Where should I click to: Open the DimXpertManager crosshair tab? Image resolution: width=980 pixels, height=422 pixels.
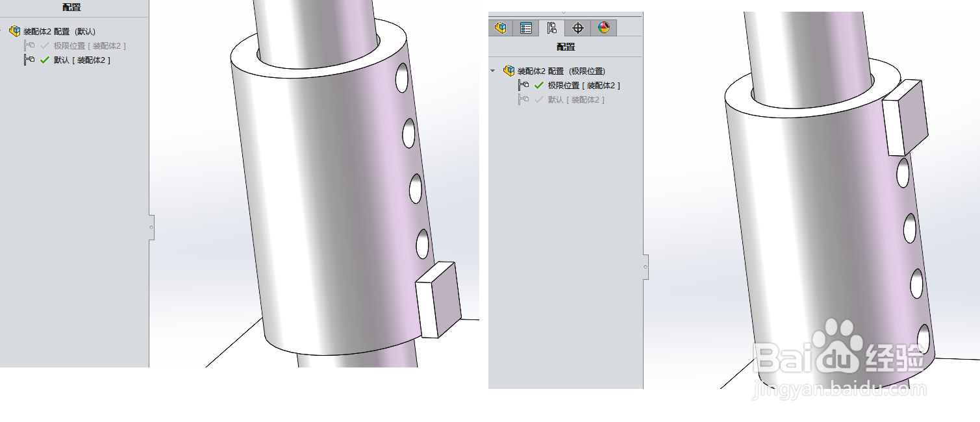point(578,28)
